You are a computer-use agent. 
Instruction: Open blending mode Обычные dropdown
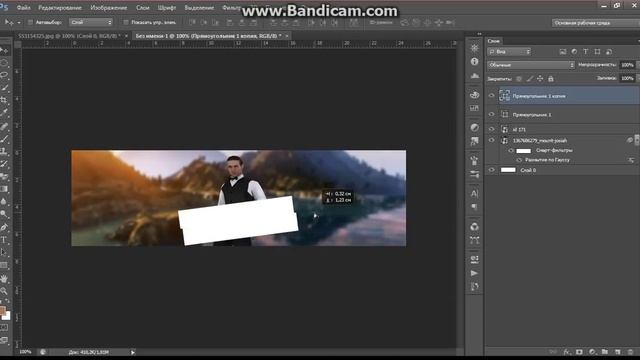coord(531,65)
